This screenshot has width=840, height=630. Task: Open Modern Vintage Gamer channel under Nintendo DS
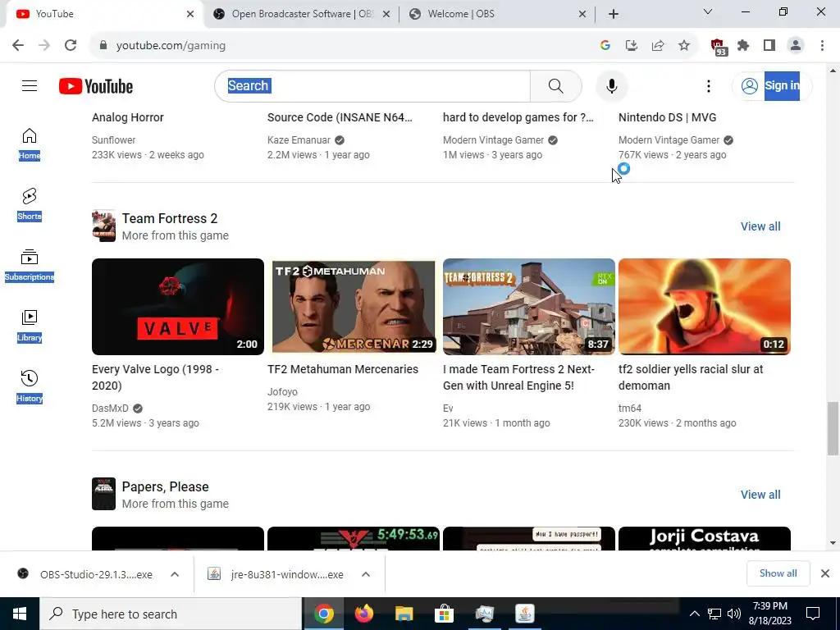[669, 139]
